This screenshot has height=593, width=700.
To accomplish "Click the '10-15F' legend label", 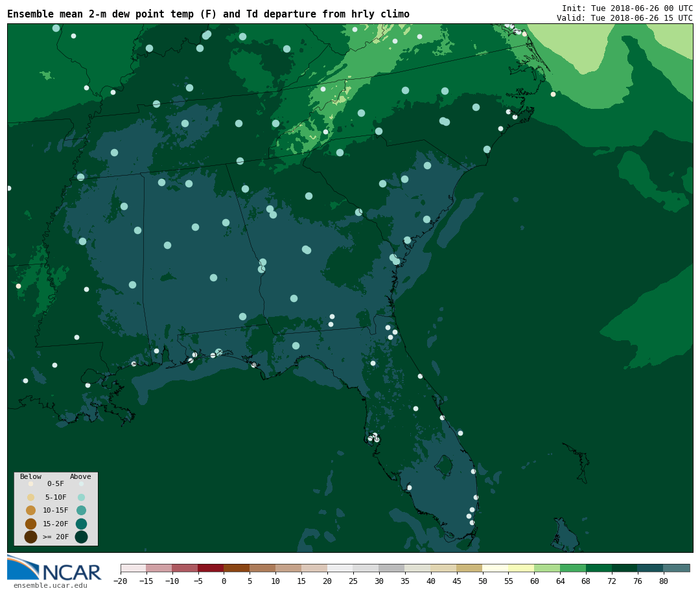I will coord(55,510).
